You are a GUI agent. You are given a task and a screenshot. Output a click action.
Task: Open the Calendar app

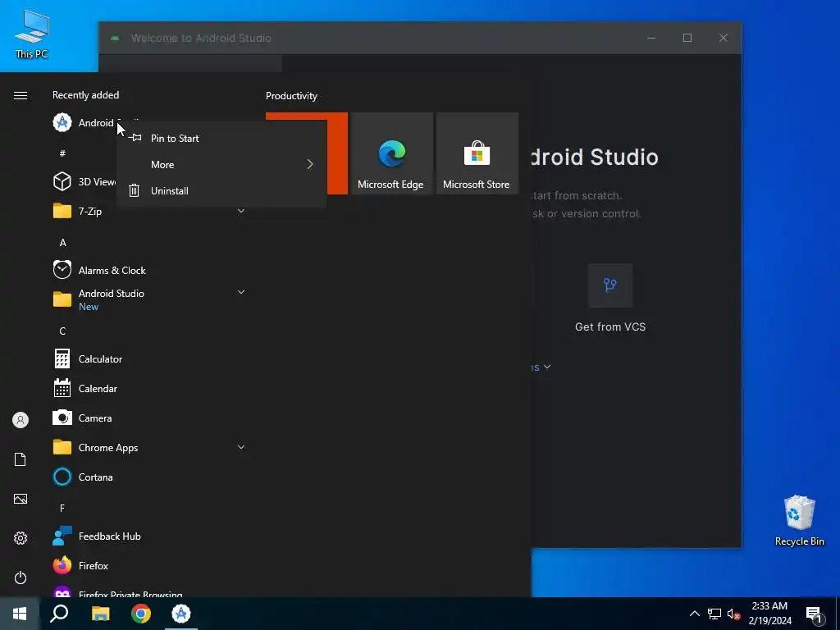(150, 388)
